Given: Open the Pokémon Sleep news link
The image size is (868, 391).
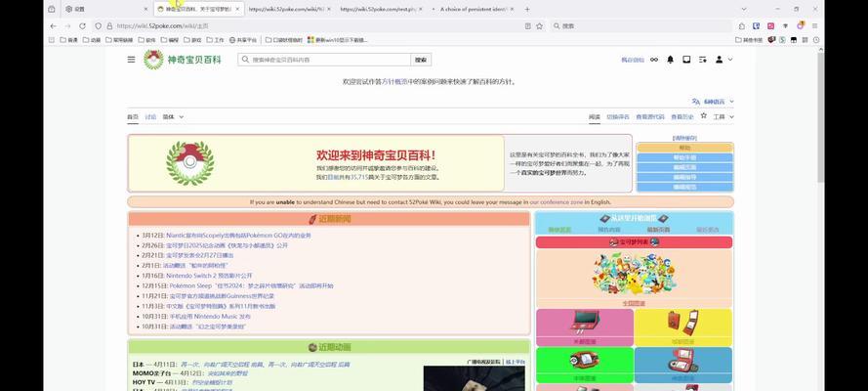Looking at the screenshot, I should click(251, 285).
